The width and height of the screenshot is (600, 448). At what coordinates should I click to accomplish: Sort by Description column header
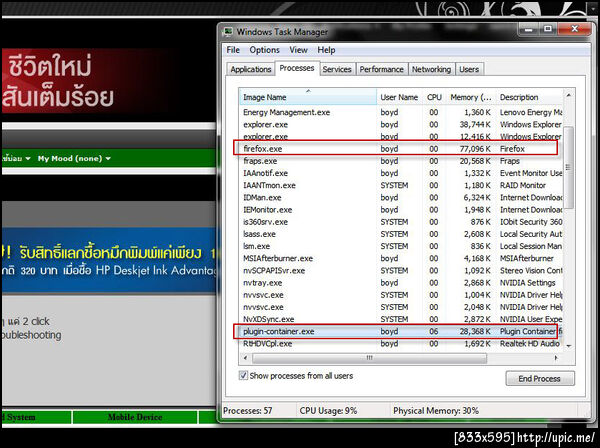coord(530,97)
